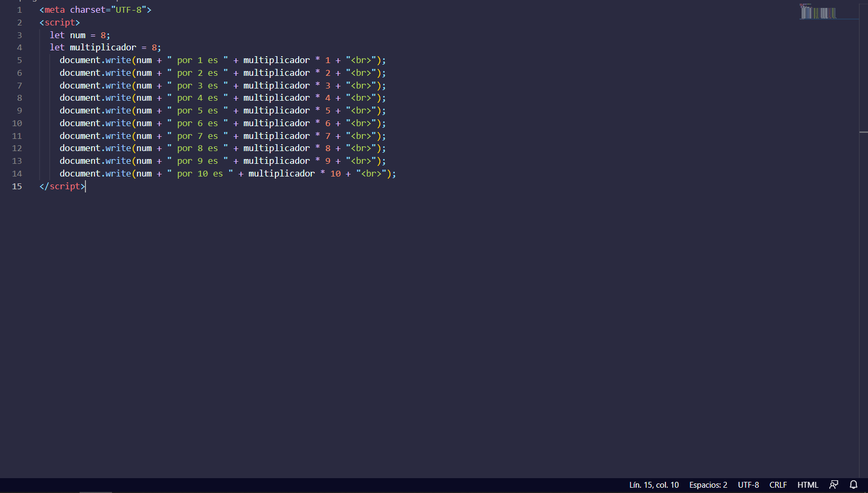The width and height of the screenshot is (868, 493).
Task: Click line number 3 in the gutter
Action: 20,35
